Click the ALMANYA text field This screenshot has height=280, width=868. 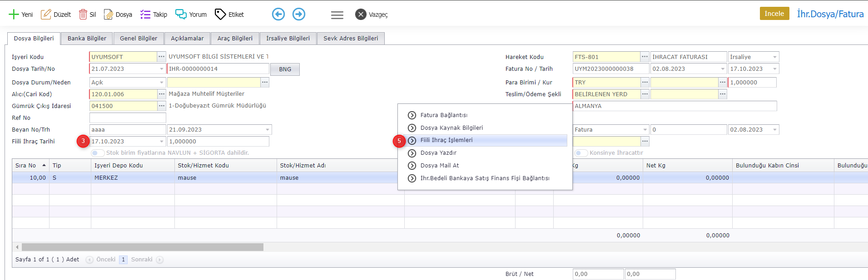pos(675,106)
